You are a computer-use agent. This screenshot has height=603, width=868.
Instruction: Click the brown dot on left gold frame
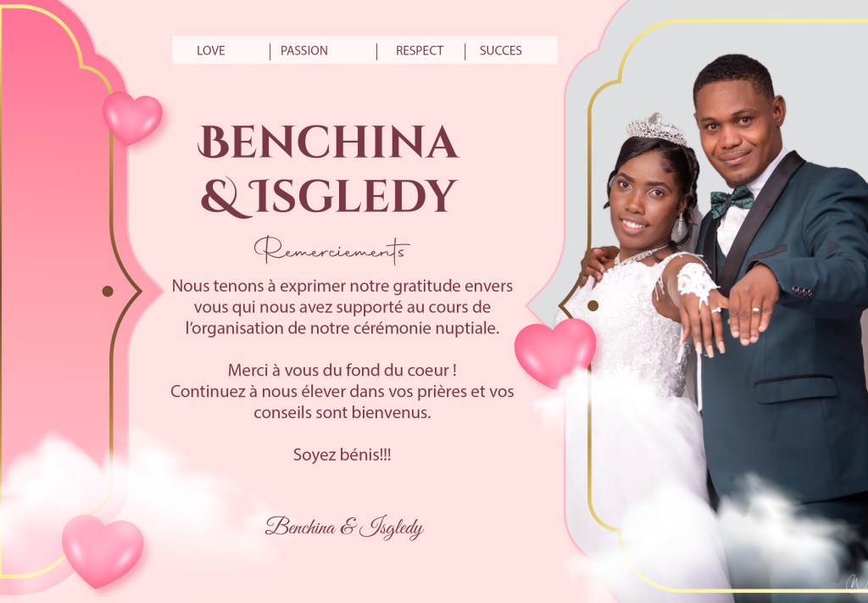tap(108, 291)
